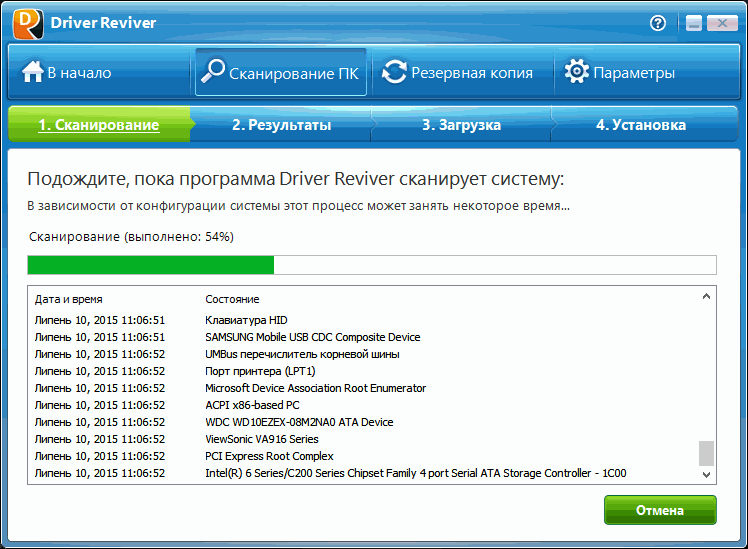748x549 pixels.
Task: Go to the В начало tab
Action: 99,72
